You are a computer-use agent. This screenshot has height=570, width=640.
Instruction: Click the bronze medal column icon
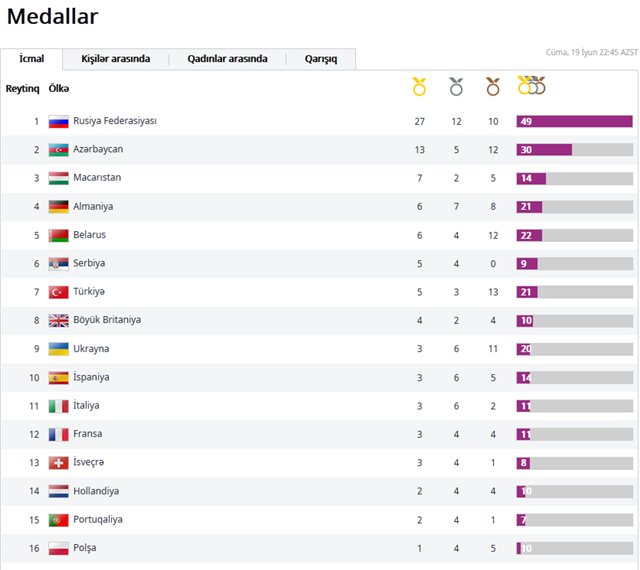[493, 87]
